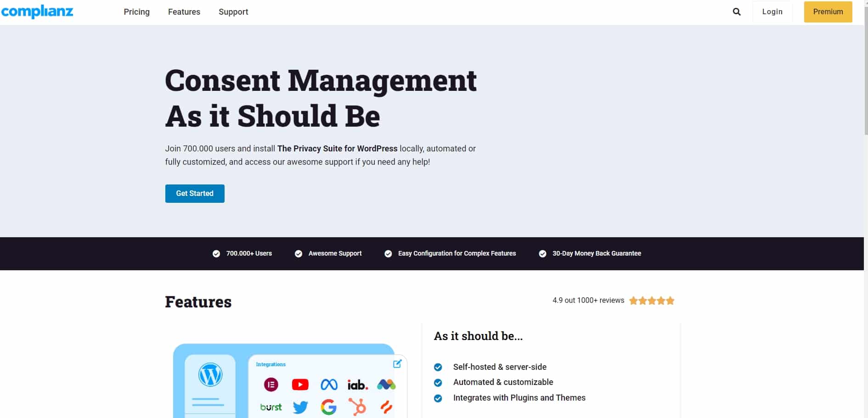This screenshot has width=868, height=418.
Task: Click the Elementor integration icon
Action: pyautogui.click(x=271, y=385)
